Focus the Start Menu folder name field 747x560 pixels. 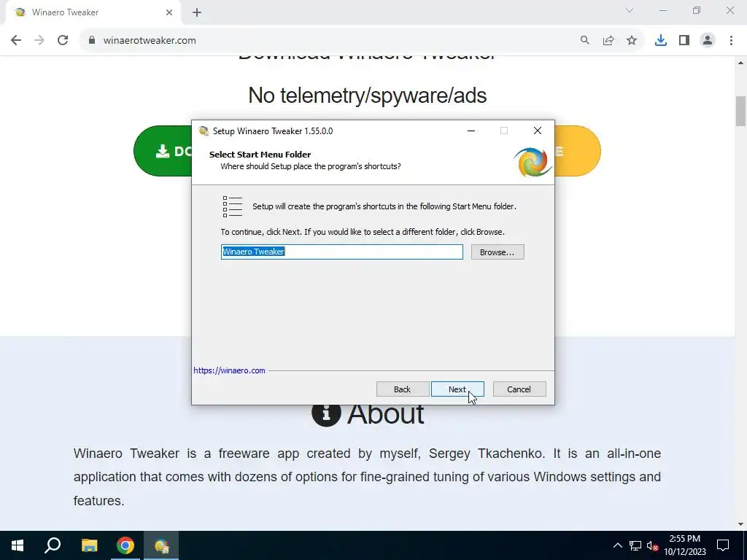341,252
